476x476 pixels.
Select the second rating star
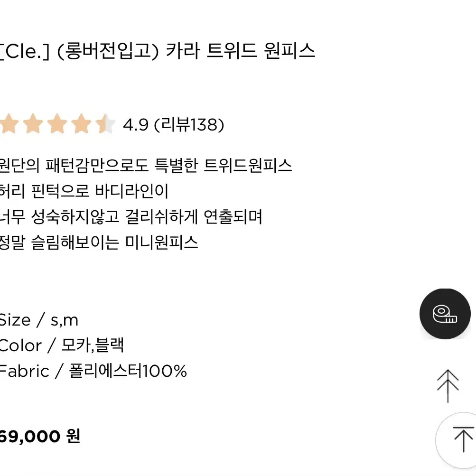pyautogui.click(x=33, y=124)
